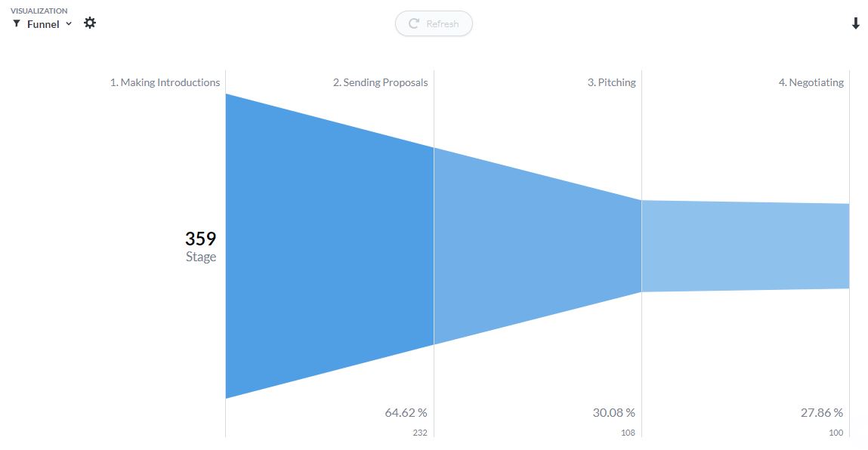Screen dimensions: 868x450
Task: Click the 232 count under Sending Proposals
Action: click(419, 433)
